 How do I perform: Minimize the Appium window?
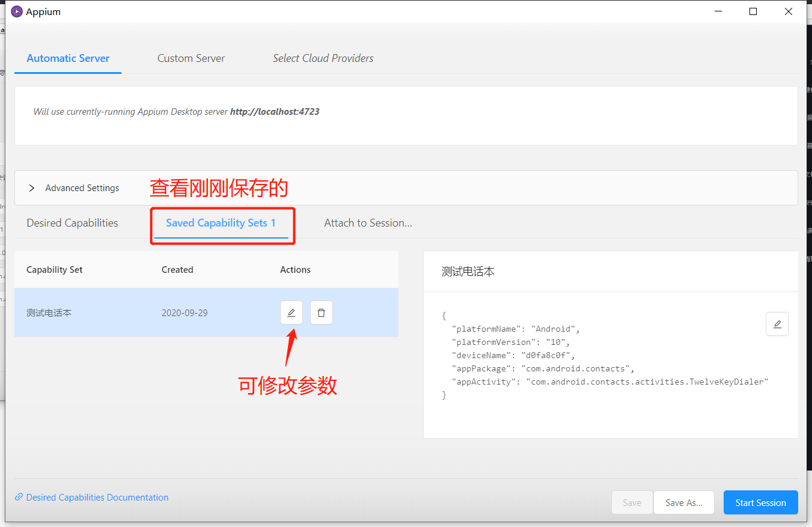tap(717, 11)
